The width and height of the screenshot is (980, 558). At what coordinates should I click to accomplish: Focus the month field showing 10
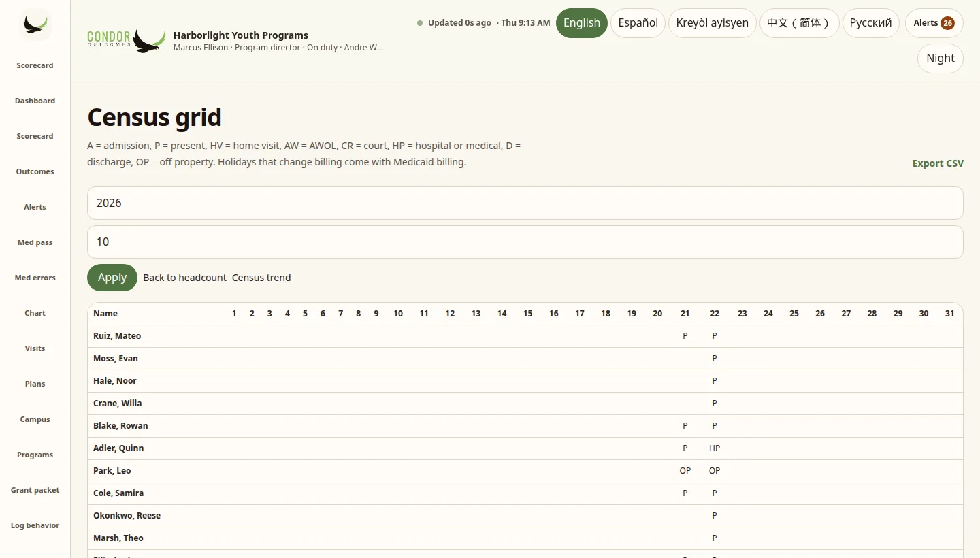click(525, 242)
